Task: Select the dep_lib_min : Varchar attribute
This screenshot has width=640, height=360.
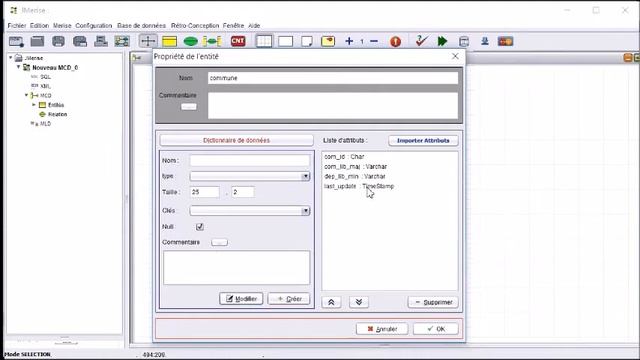Action: 355,176
